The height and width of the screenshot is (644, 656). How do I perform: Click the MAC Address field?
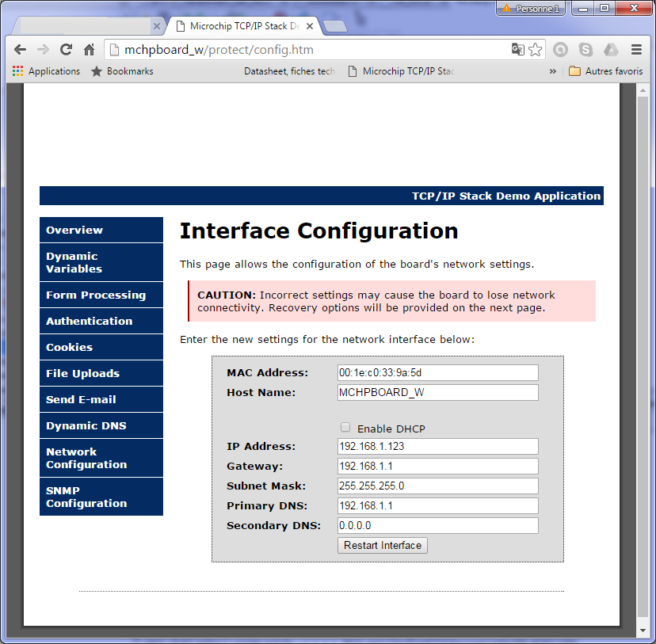437,372
